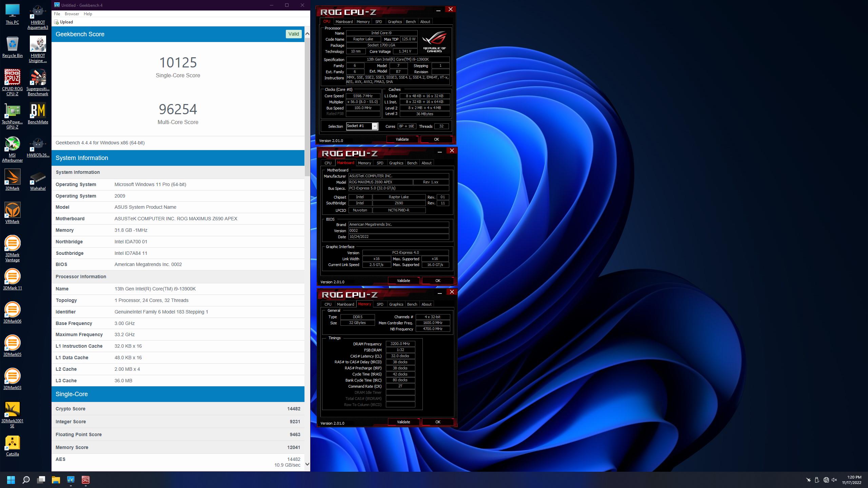Launch 3DMark 11 desktop shortcut
This screenshot has height=488, width=868.
click(13, 279)
